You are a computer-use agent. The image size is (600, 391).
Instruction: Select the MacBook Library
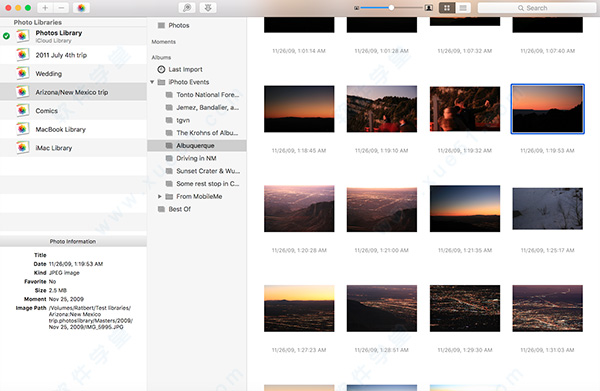click(x=73, y=129)
